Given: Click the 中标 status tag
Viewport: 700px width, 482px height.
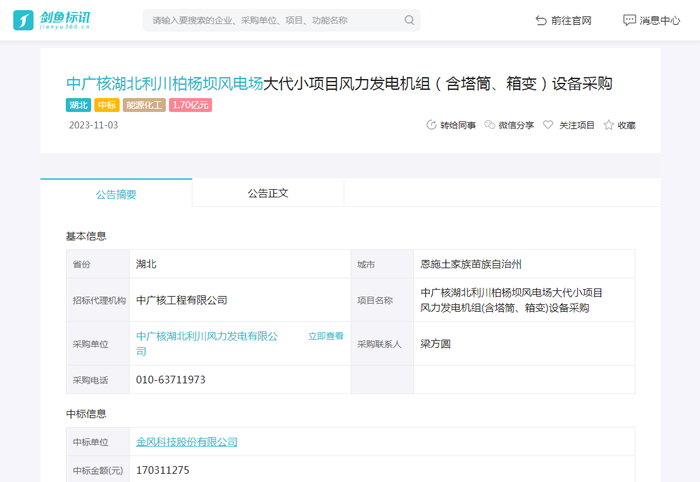Looking at the screenshot, I should (x=107, y=105).
